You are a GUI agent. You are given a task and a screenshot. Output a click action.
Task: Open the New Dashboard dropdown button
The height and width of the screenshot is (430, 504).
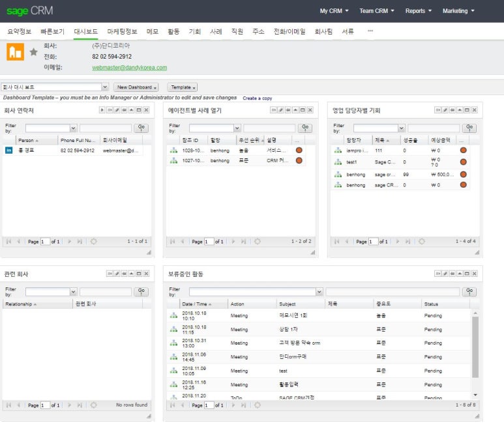[x=136, y=87]
